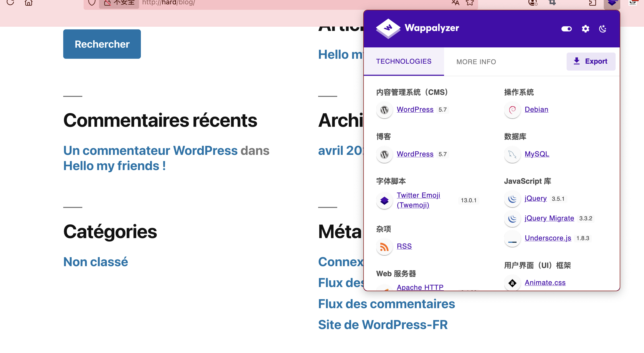Image resolution: width=644 pixels, height=353 pixels.
Task: Open the WordPress link under the CMS section
Action: [415, 110]
